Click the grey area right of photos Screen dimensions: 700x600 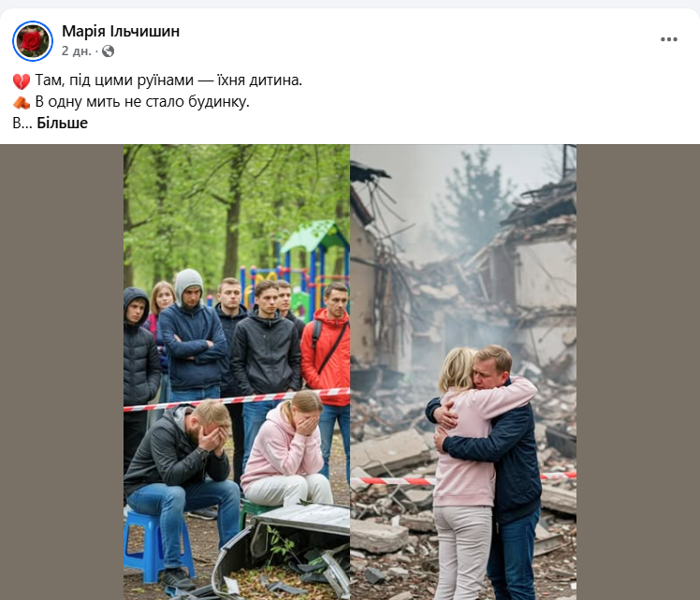click(x=638, y=372)
